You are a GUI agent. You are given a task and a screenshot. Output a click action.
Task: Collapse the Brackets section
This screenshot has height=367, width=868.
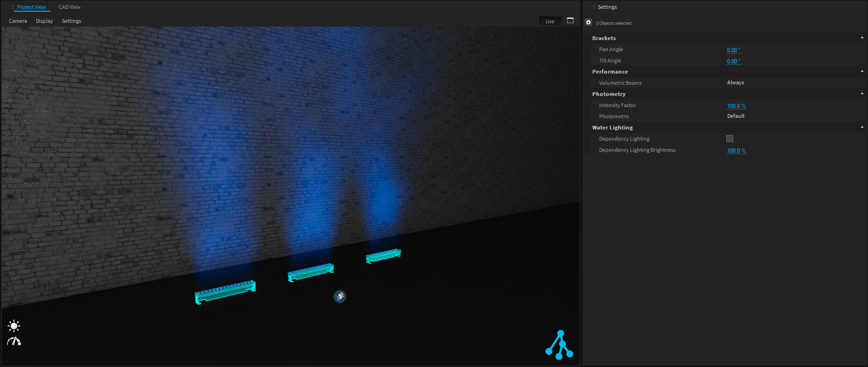click(x=861, y=38)
